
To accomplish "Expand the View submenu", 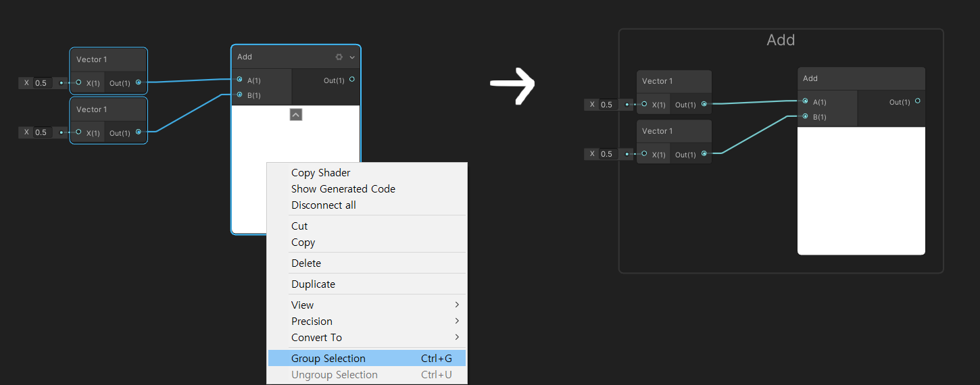I will click(366, 305).
